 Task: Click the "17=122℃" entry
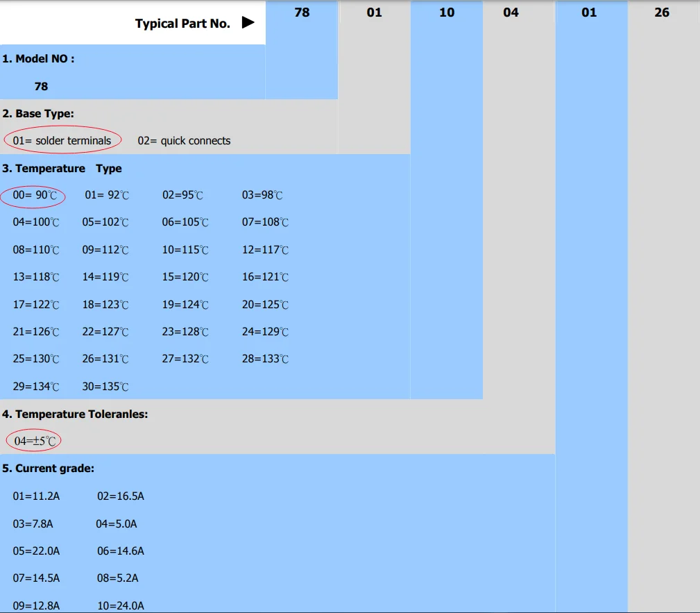(35, 305)
